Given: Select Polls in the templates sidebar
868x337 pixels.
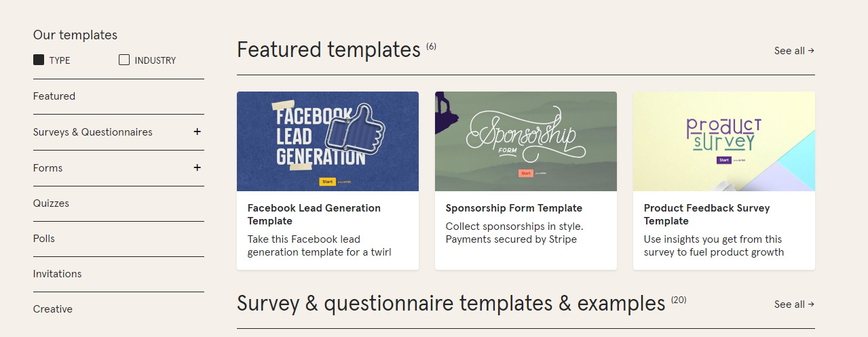Looking at the screenshot, I should click(44, 239).
